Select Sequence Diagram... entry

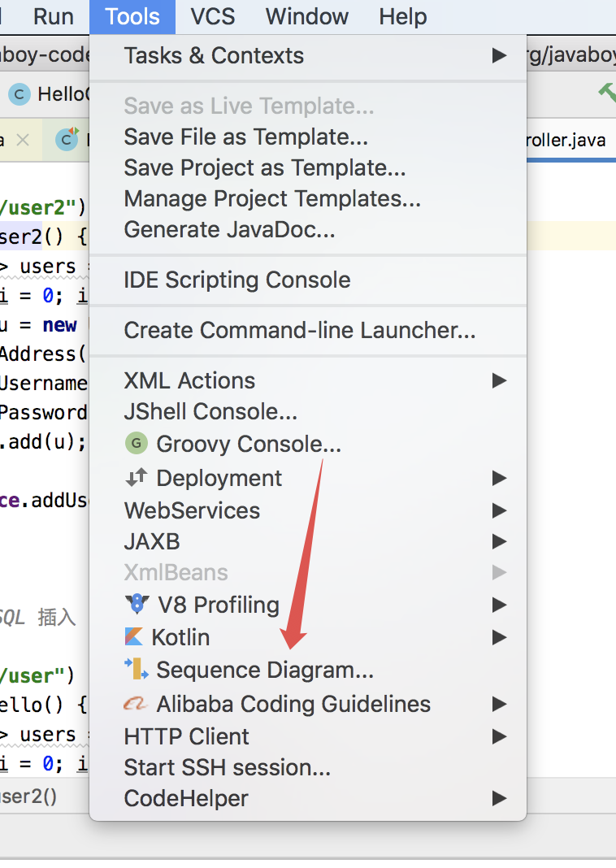tap(308, 671)
